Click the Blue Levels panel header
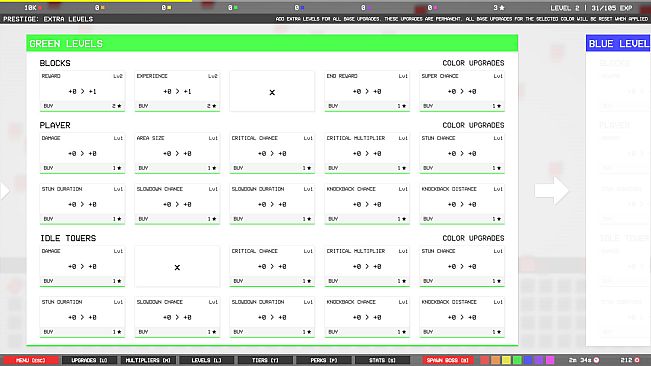Image resolution: width=651 pixels, height=366 pixels. click(618, 44)
